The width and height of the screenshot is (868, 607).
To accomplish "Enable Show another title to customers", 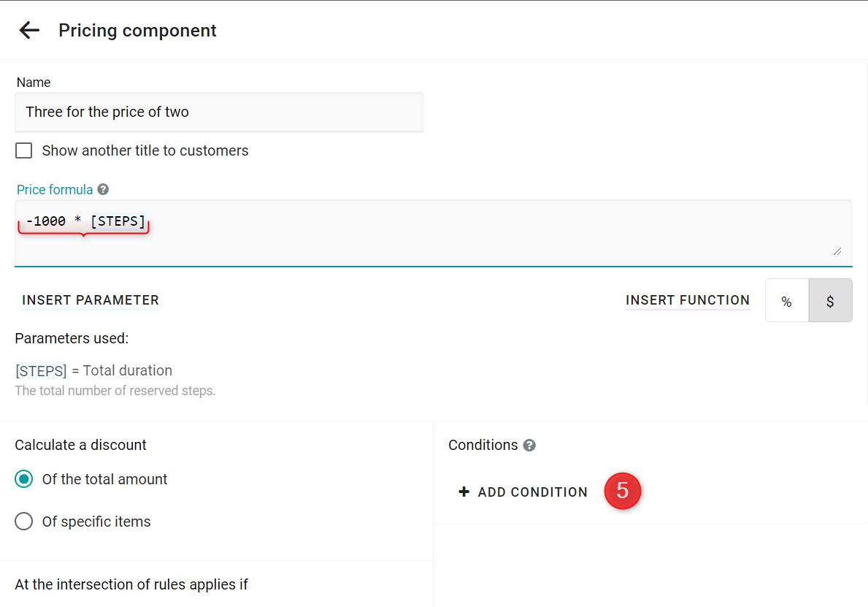I will (x=24, y=150).
